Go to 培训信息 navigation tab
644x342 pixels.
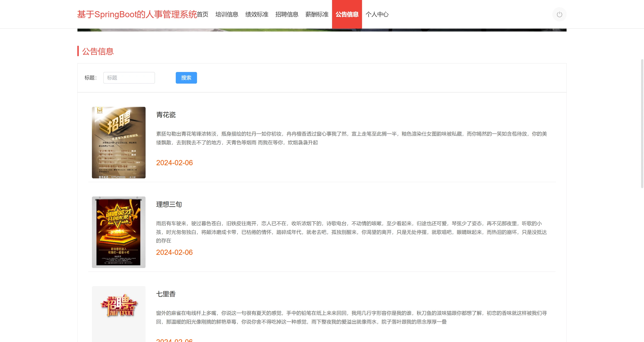(x=227, y=15)
